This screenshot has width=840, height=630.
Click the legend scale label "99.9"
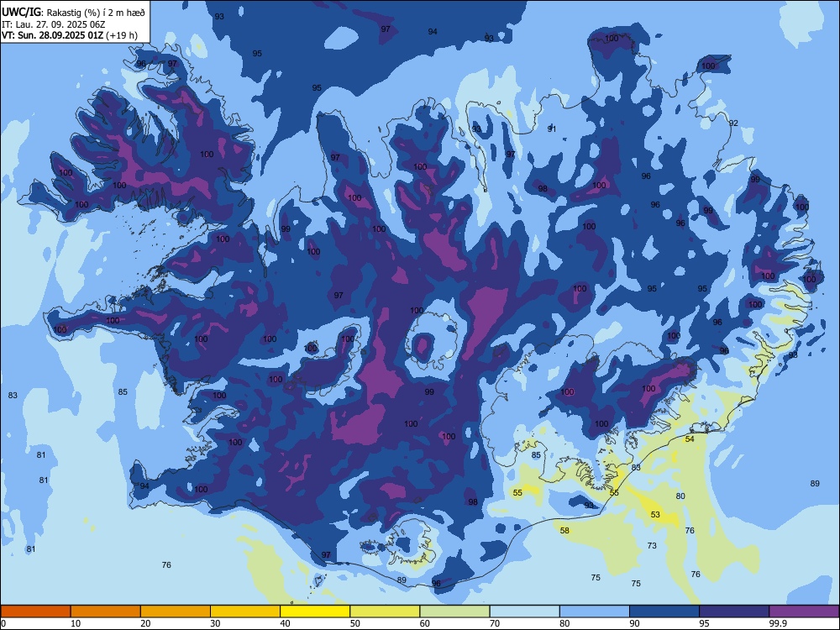(777, 623)
